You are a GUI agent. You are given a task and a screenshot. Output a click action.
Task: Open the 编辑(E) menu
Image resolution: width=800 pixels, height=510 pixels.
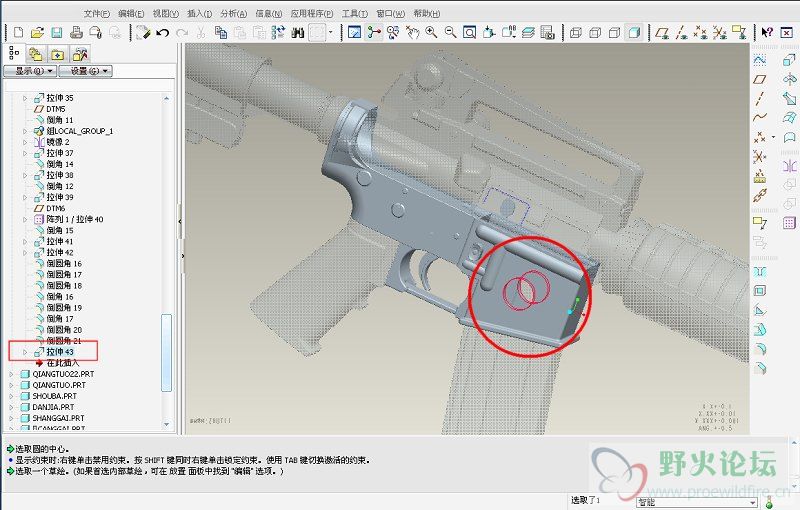(131, 14)
